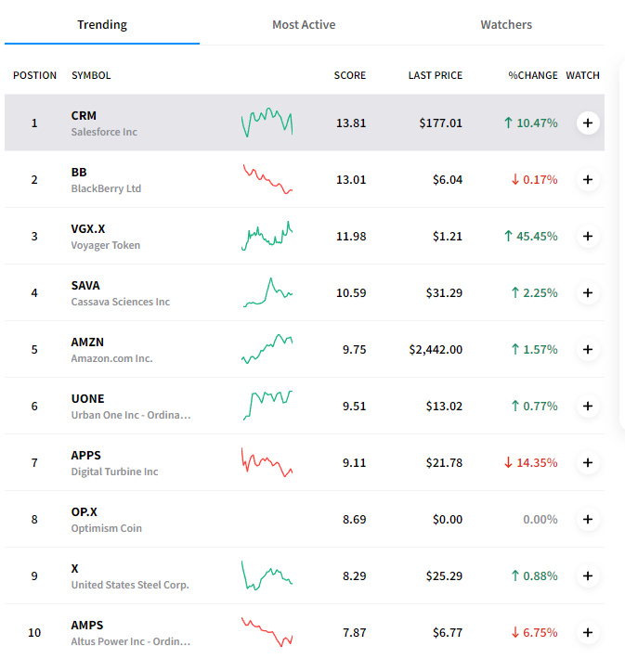Open the BB symbol link

(x=79, y=173)
